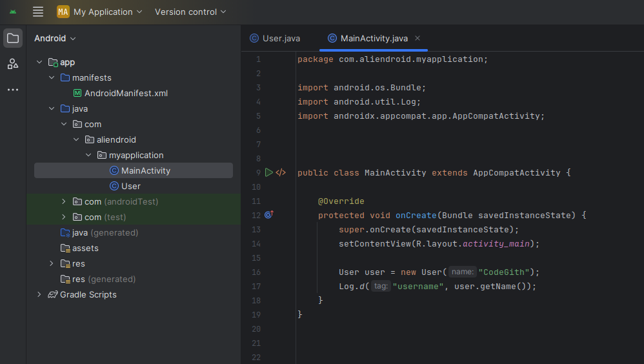
Task: Click the app module folder icon
Action: (53, 63)
